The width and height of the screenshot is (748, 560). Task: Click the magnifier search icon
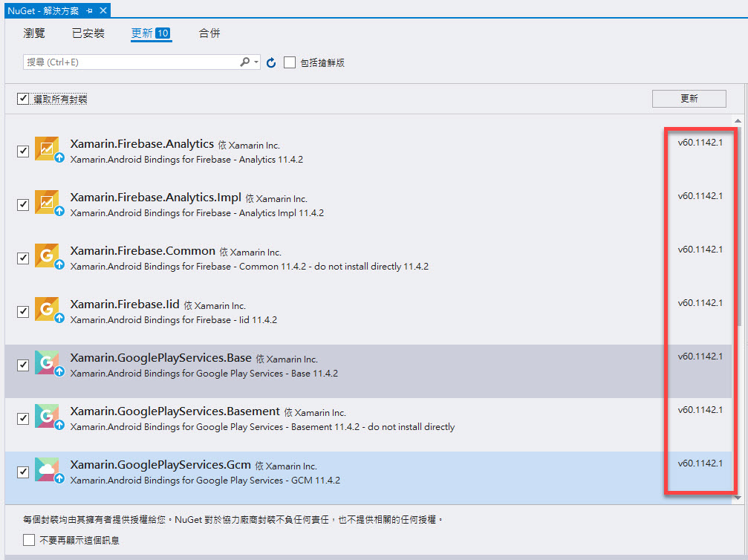click(244, 62)
